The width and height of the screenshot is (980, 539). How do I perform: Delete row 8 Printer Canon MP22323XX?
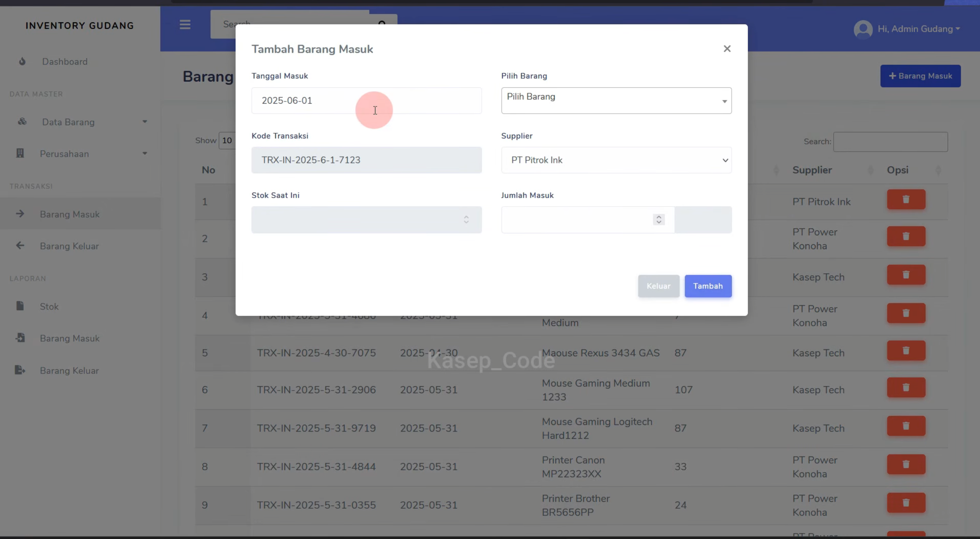906,465
